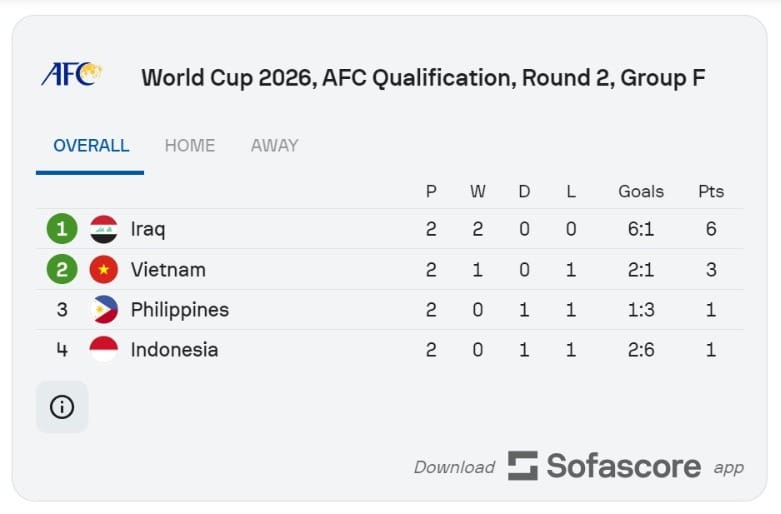The width and height of the screenshot is (781, 514).
Task: Select the AWAY standings tab
Action: [x=274, y=146]
